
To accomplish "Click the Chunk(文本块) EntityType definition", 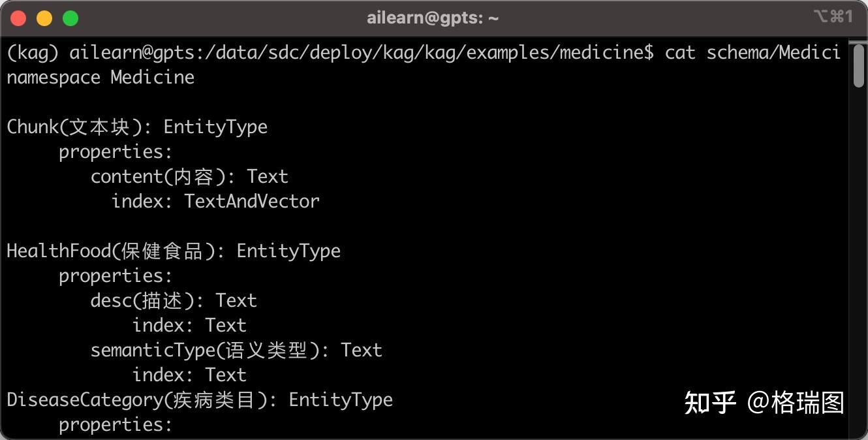I will pyautogui.click(x=136, y=127).
